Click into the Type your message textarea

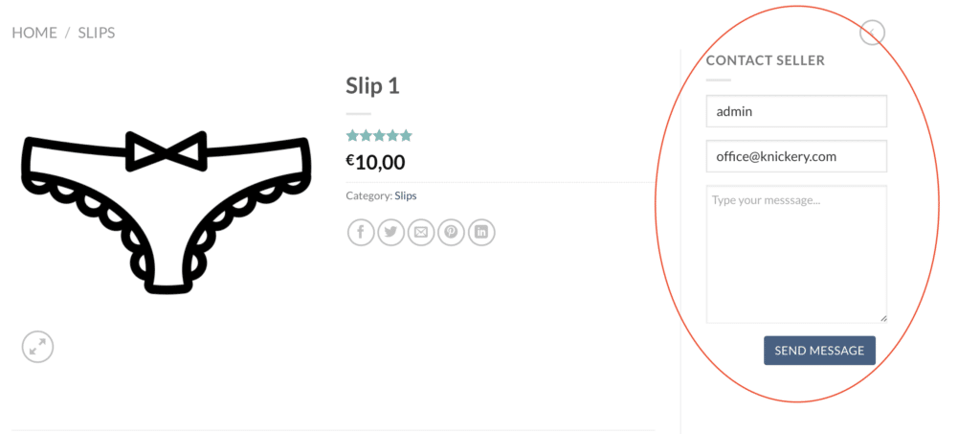click(796, 254)
